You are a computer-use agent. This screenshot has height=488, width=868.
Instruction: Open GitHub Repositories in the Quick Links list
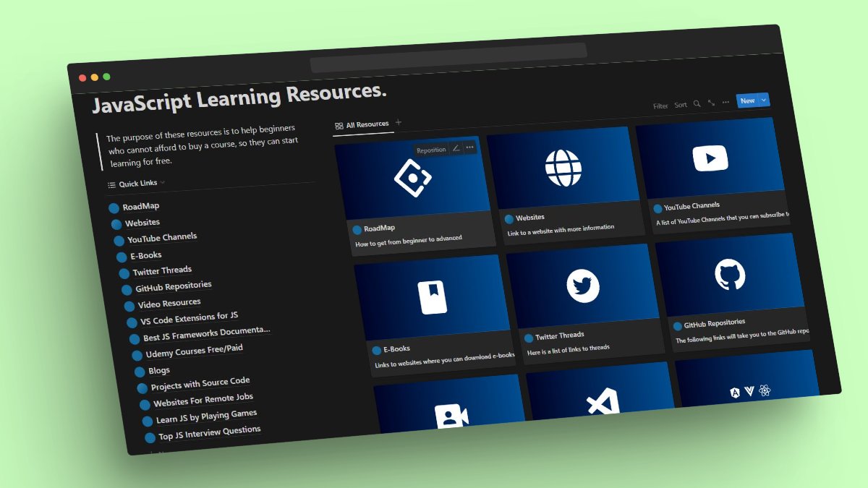[x=173, y=286]
